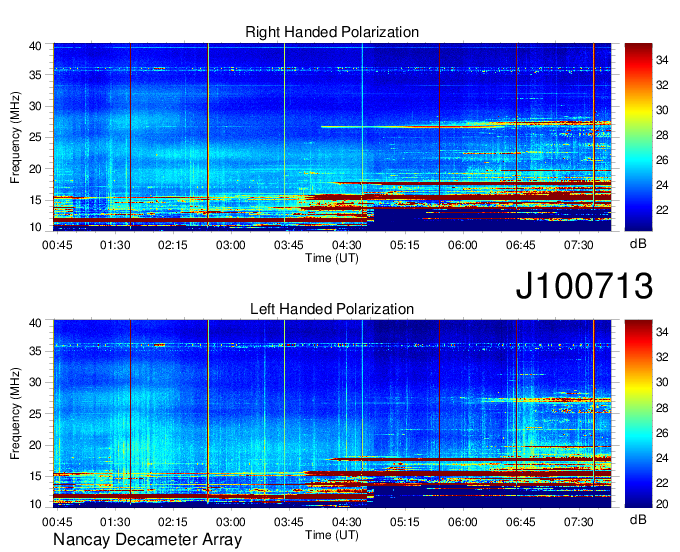Screen dimensions: 680x552
Task: Click the 30 dB tick on the upper color bar
Action: 662,110
